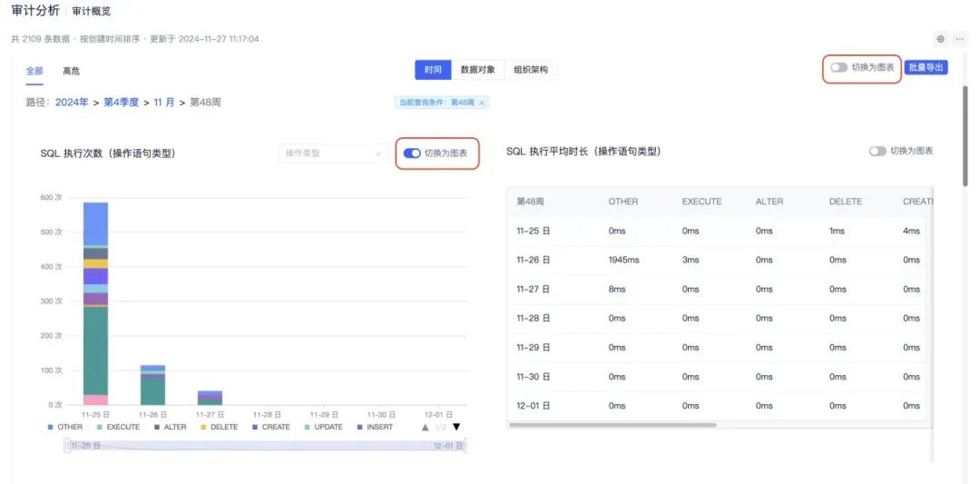Image resolution: width=980 pixels, height=484 pixels.
Task: Click the 1945ms cell in 11-26 row
Action: tap(623, 260)
